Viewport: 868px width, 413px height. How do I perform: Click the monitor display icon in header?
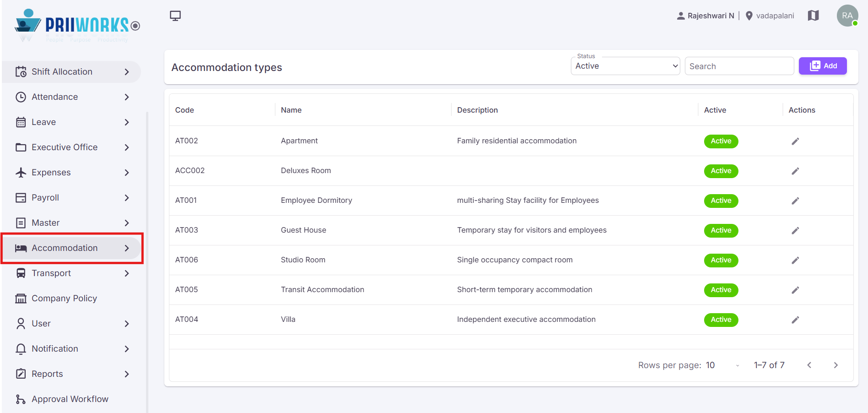tap(175, 16)
